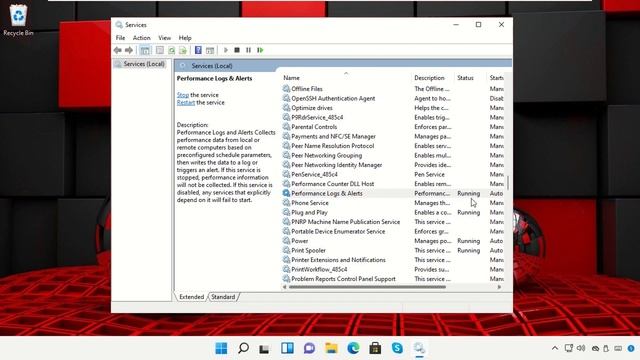Switch to the Extended tab

tap(191, 297)
